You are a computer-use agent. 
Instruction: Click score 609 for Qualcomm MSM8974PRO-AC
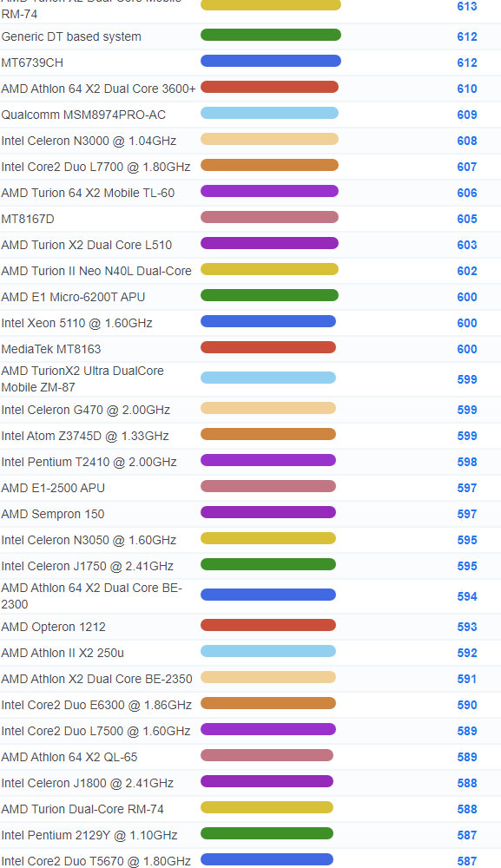click(467, 115)
